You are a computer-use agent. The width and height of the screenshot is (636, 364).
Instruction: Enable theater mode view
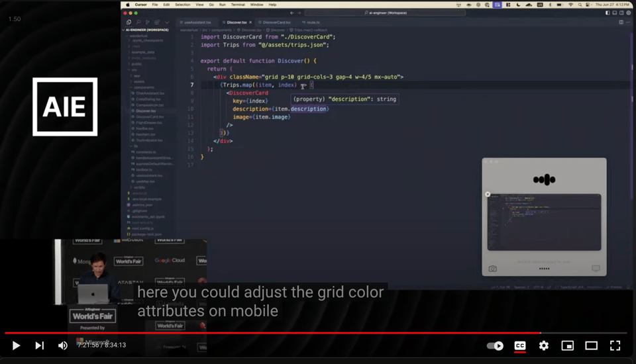pos(591,345)
